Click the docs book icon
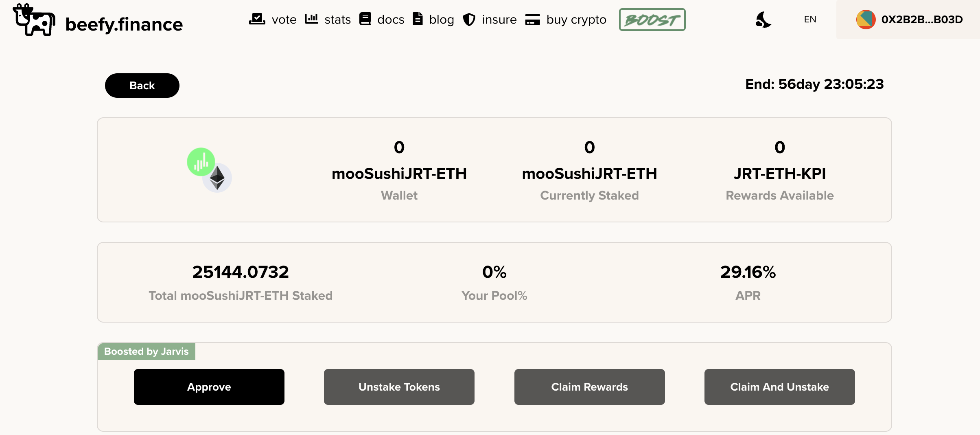 click(365, 18)
